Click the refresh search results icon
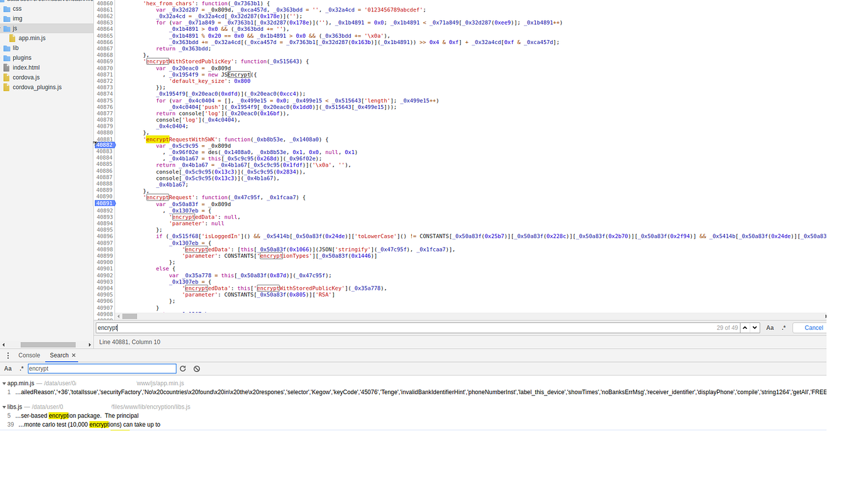 183,368
